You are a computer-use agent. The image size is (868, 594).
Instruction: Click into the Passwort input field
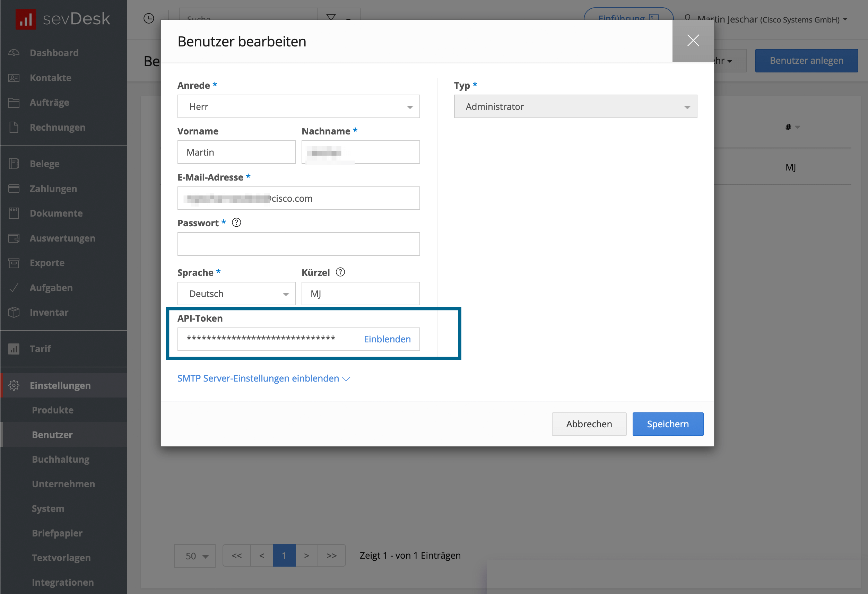[x=298, y=244]
